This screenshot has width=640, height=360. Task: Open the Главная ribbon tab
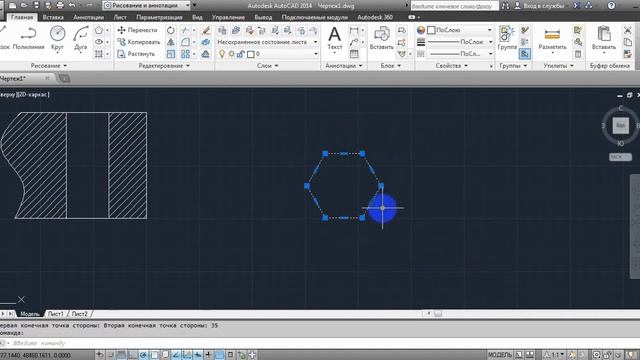pyautogui.click(x=22, y=17)
